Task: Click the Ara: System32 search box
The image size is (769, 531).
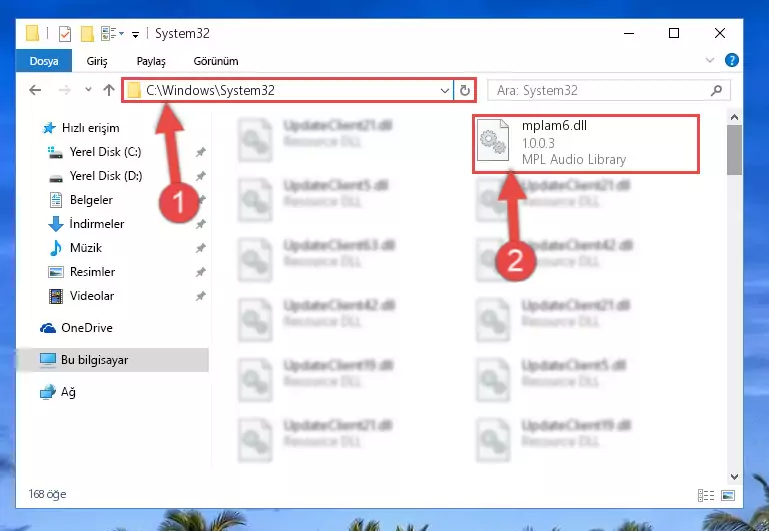Action: point(609,90)
